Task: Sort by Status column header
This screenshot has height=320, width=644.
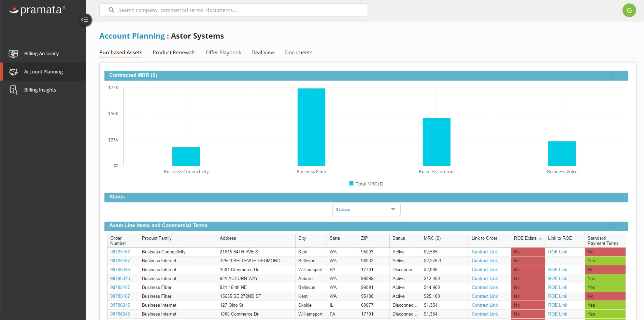Action: click(405, 241)
